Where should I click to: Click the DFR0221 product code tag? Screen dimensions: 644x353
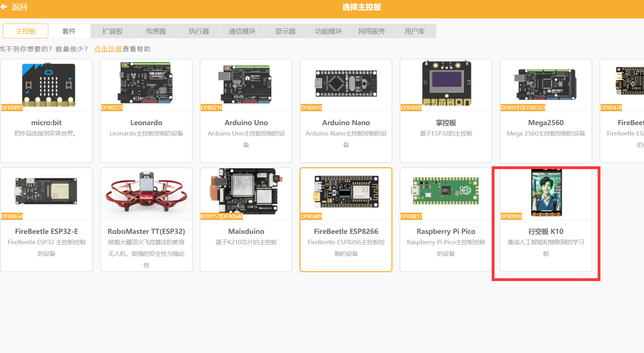[x=112, y=108]
